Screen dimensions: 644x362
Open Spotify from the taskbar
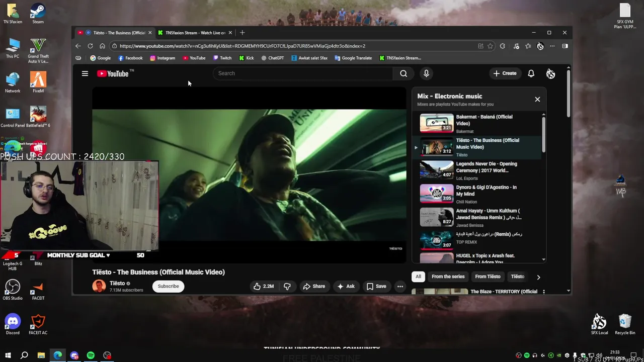(x=91, y=355)
